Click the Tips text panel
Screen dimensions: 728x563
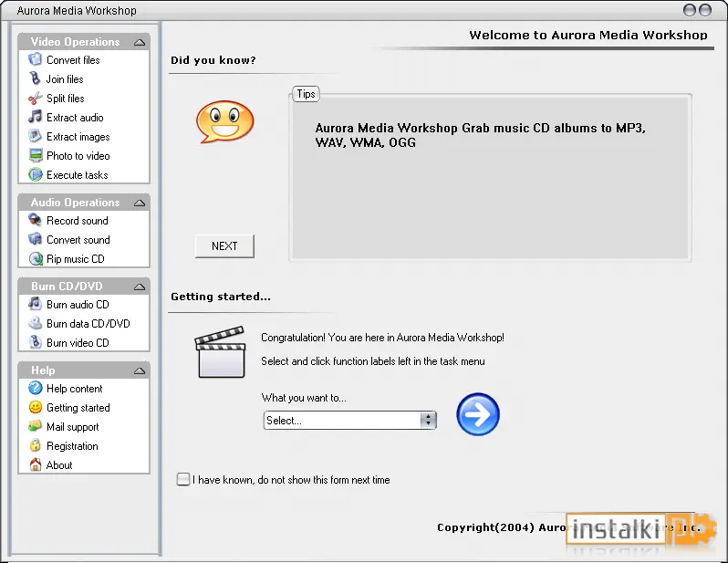pyautogui.click(x=490, y=177)
